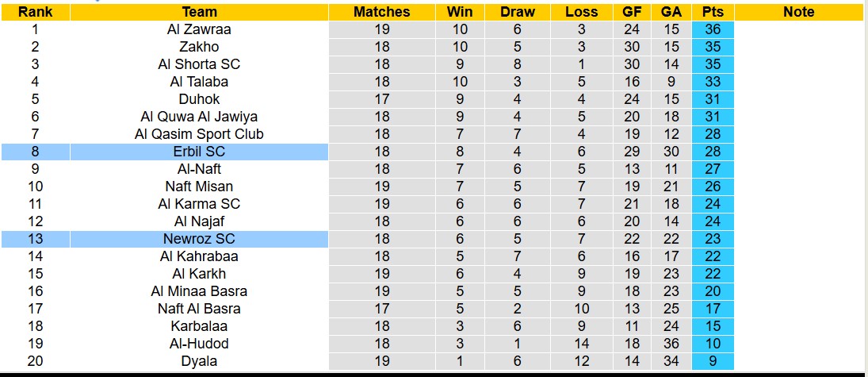Open Al Shorta SC team entry

tap(199, 64)
